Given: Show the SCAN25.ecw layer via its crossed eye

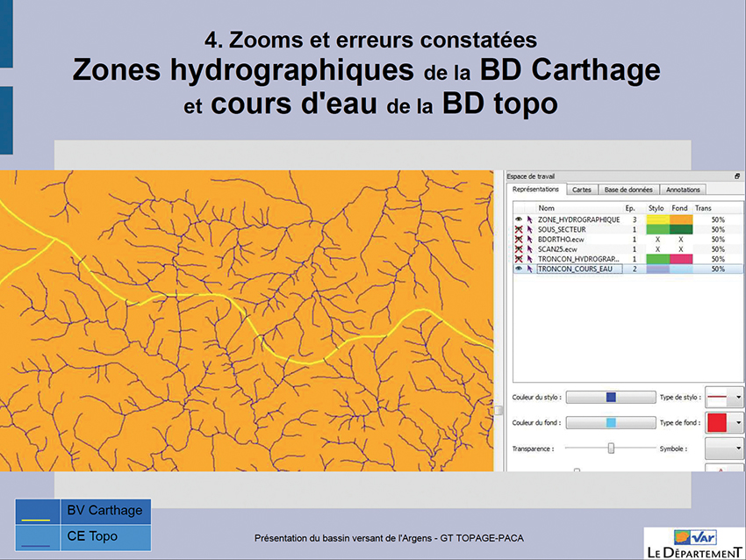Looking at the screenshot, I should (x=518, y=248).
